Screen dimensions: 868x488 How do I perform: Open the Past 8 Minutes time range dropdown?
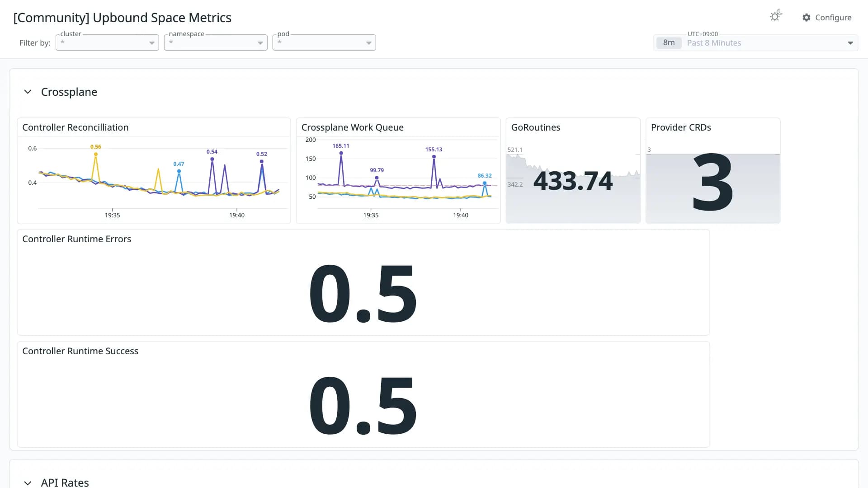[x=755, y=43]
